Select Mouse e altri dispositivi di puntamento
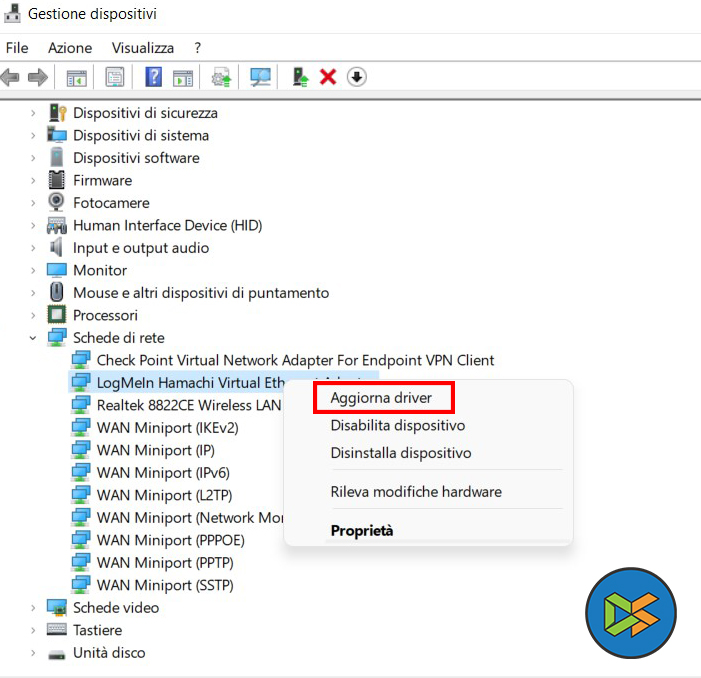 coord(201,293)
